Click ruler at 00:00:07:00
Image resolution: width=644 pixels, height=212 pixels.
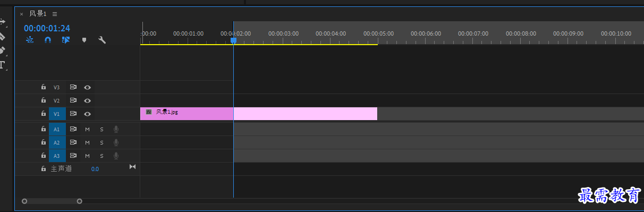point(473,33)
